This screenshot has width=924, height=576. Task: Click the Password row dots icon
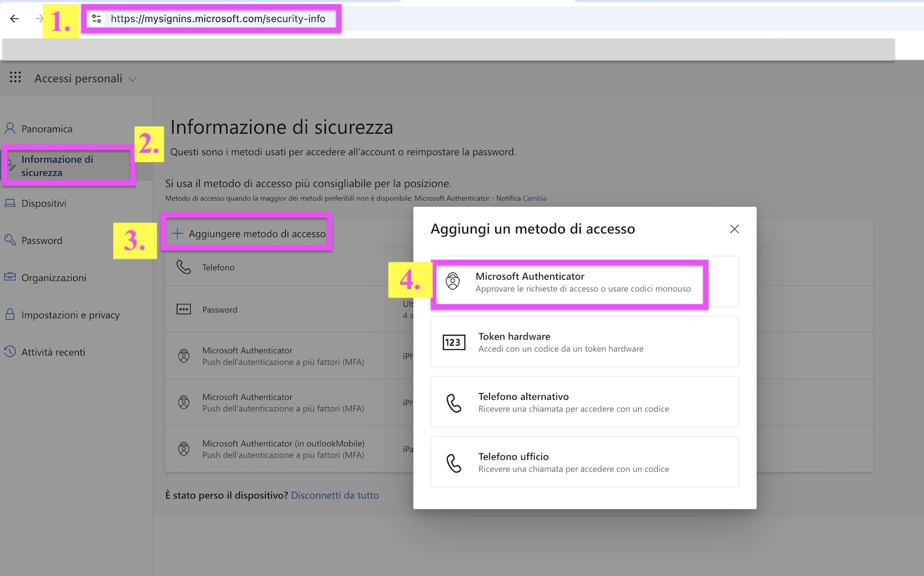[x=184, y=309]
